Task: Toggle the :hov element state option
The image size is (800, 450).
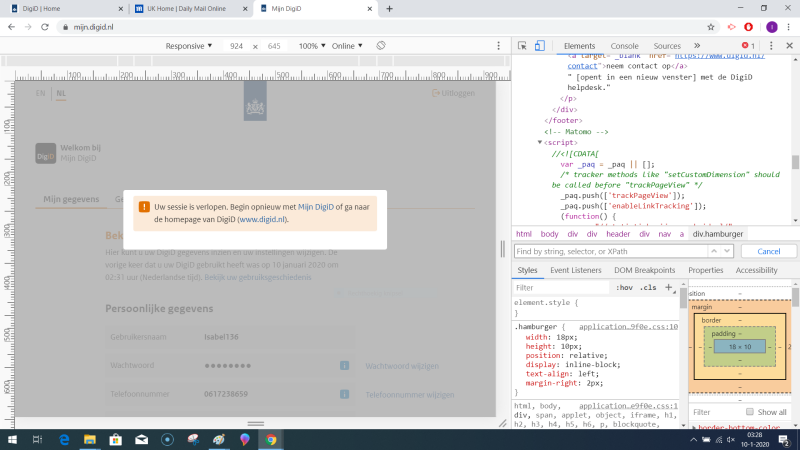Action: click(x=625, y=287)
